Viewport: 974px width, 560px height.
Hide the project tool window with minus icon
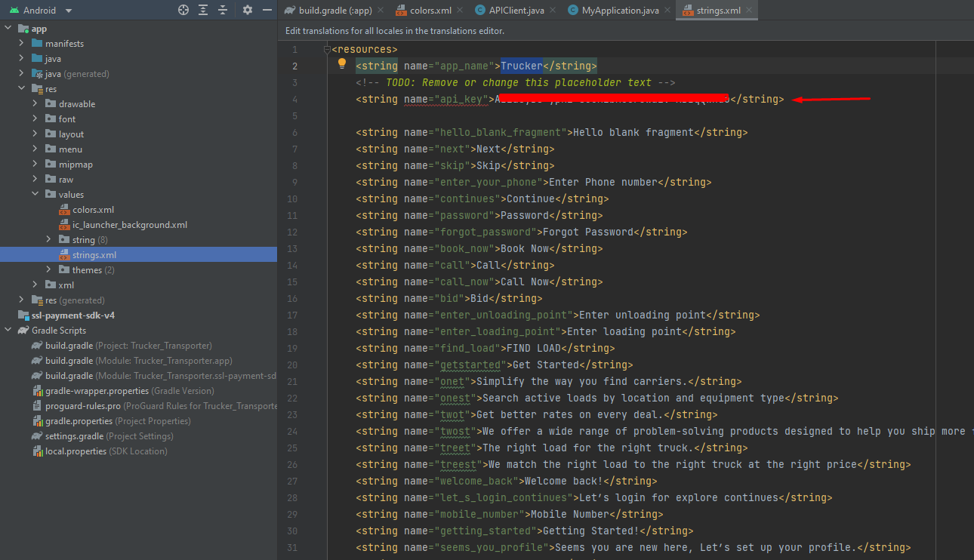[267, 11]
